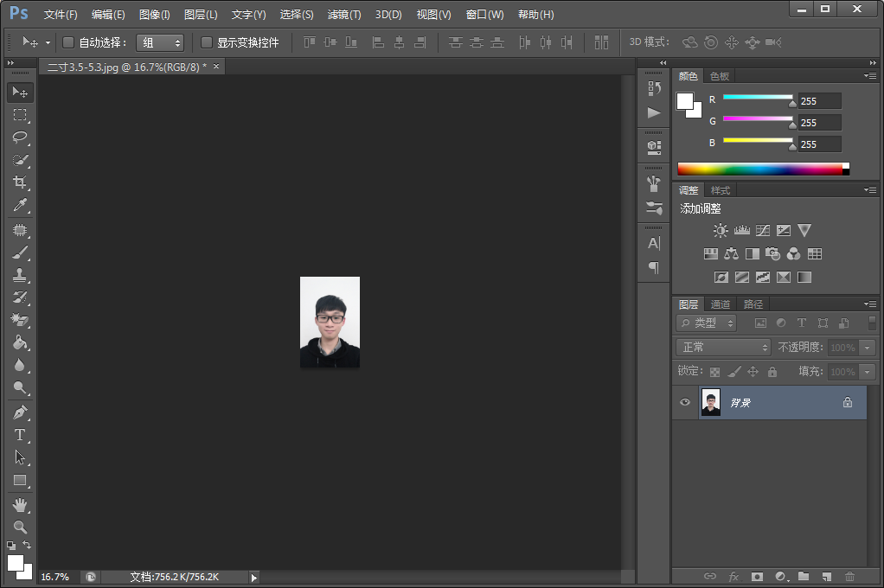Select the Dodge tool
The image size is (884, 588).
coord(20,388)
